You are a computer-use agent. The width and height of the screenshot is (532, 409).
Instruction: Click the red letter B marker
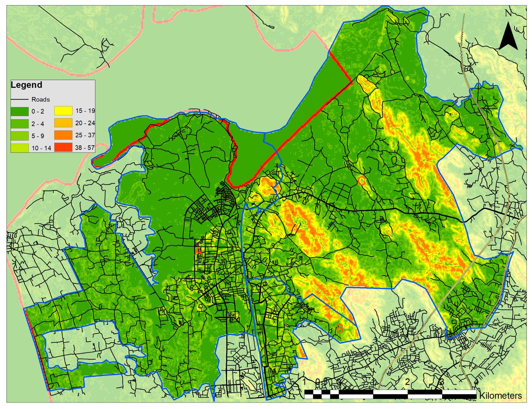tap(340, 328)
